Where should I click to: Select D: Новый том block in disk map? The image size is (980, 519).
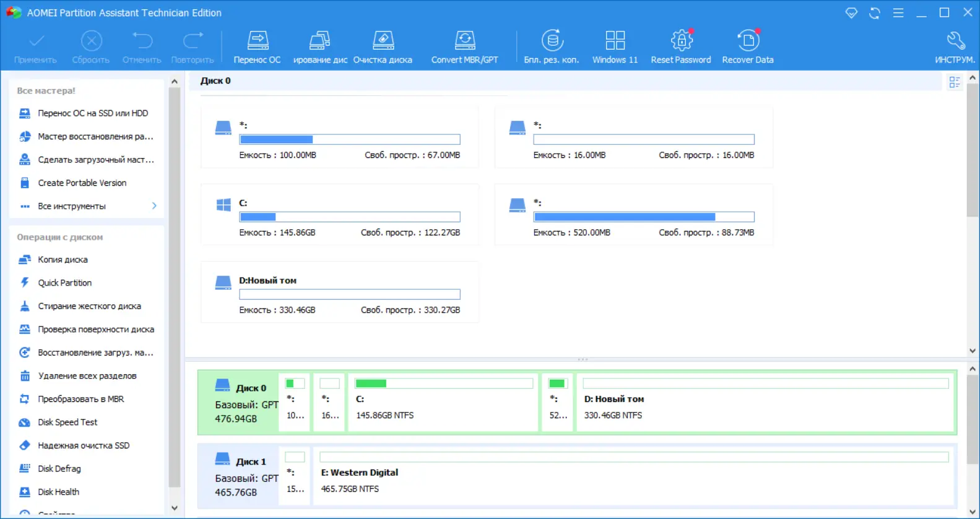coord(766,403)
